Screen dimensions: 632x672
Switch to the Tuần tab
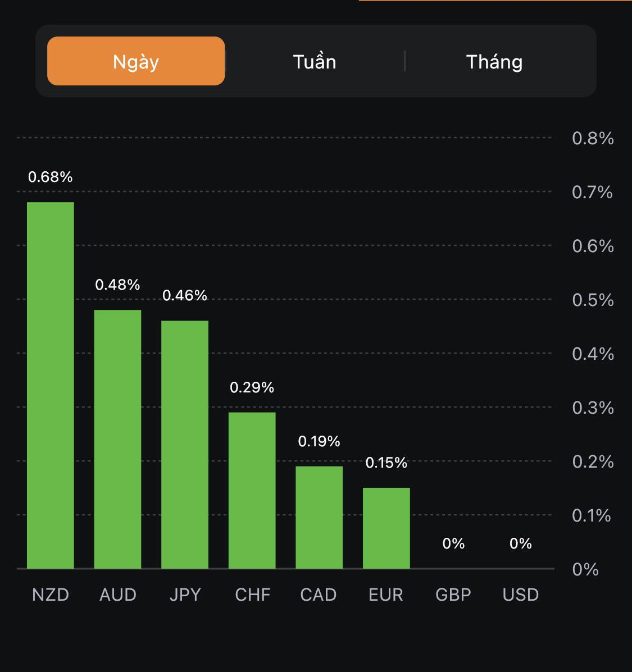(x=315, y=61)
